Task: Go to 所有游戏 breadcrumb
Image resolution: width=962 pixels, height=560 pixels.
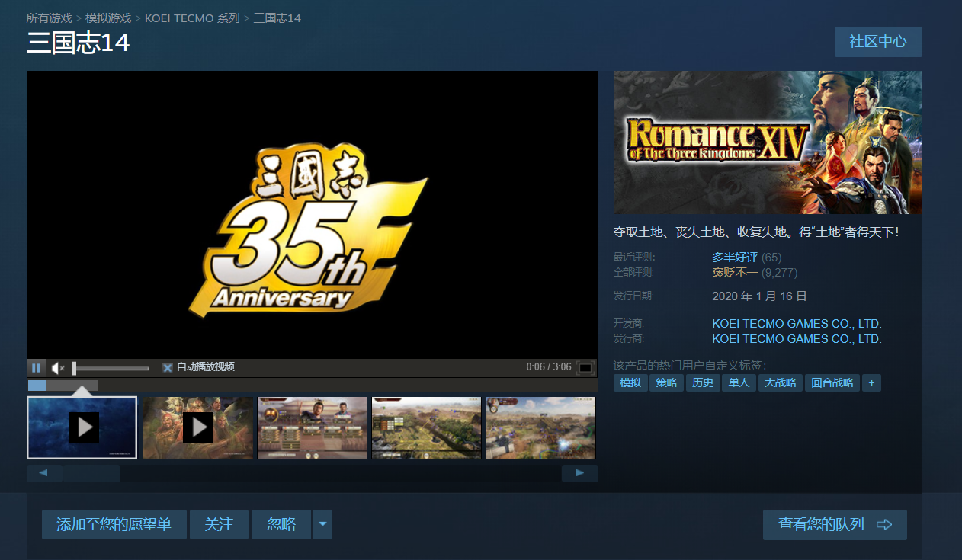Action: coord(50,18)
